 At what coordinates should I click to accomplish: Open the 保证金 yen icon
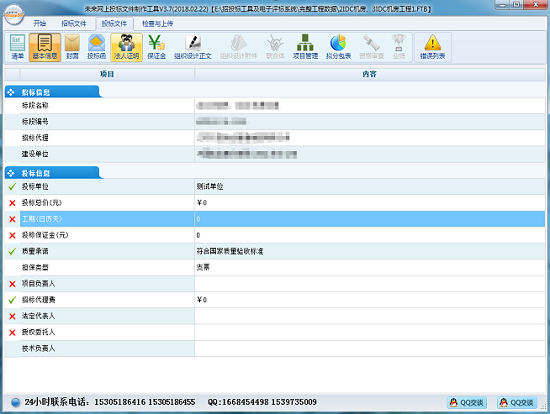click(x=156, y=47)
